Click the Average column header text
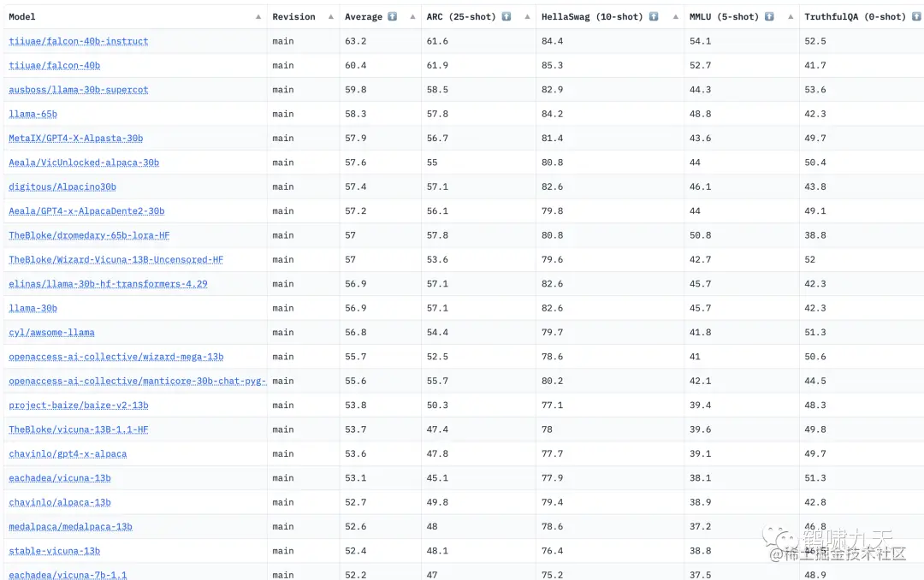 364,16
